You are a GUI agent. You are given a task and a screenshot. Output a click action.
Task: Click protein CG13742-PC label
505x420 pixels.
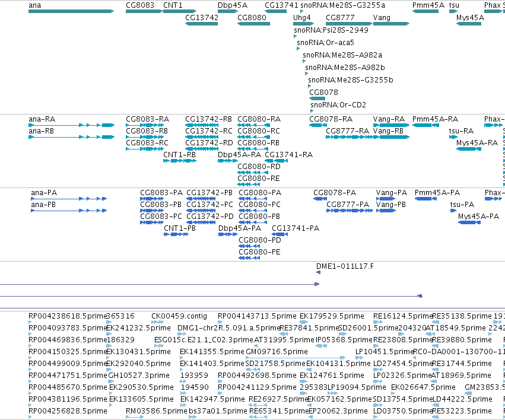pos(209,205)
